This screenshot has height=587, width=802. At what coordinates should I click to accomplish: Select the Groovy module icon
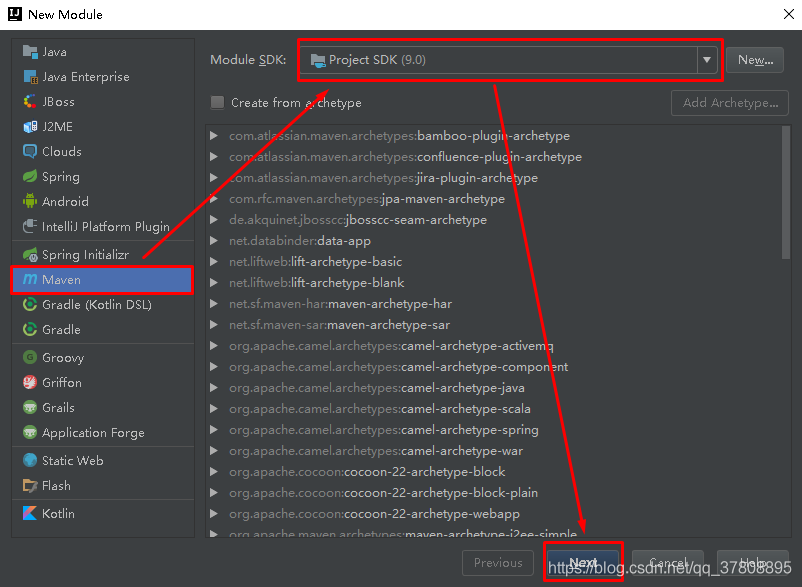30,358
